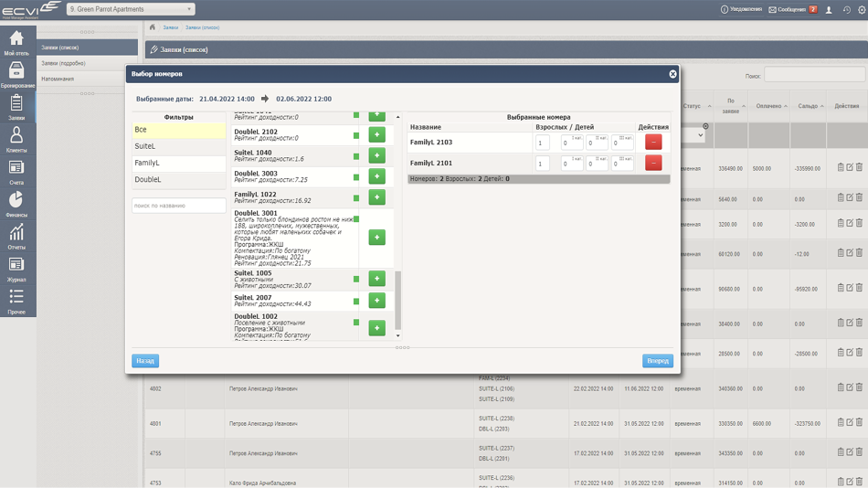Focus the поиск по названию field

pos(179,206)
